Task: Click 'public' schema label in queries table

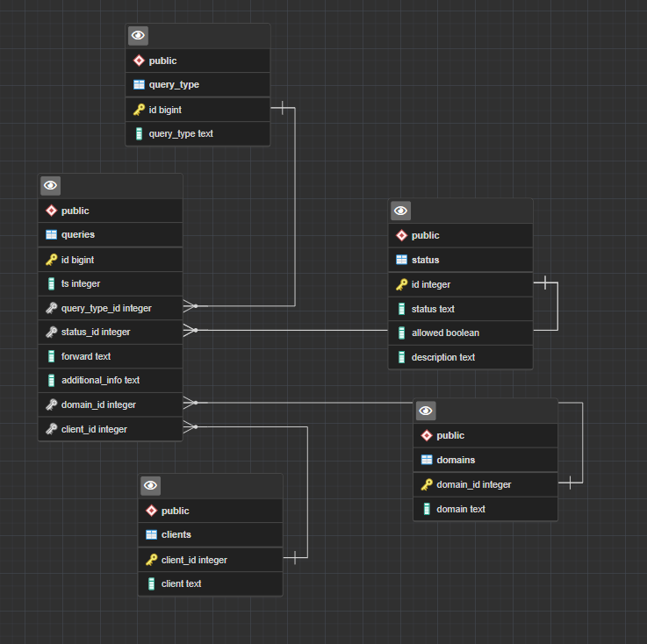Action: [x=75, y=211]
